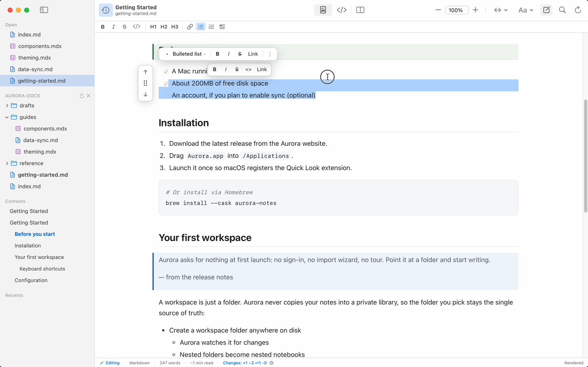Insert inline code from the top formatting toolbar
Screen dimensions: 588x367
[137, 27]
